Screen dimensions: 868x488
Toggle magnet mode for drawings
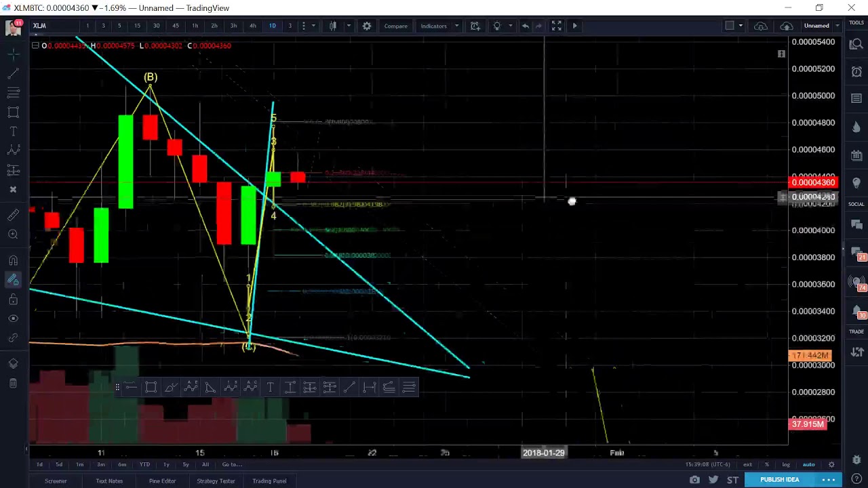tap(13, 260)
